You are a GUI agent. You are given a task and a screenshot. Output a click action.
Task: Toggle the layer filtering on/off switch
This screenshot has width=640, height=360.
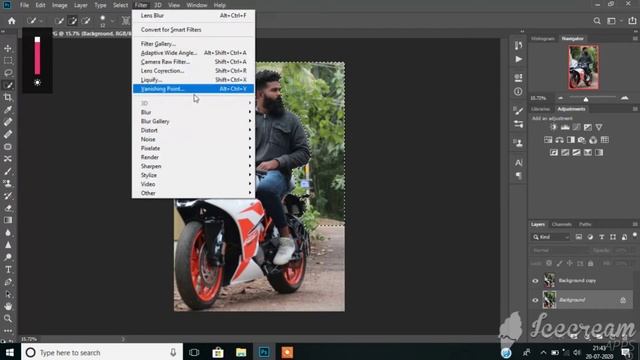coord(635,236)
